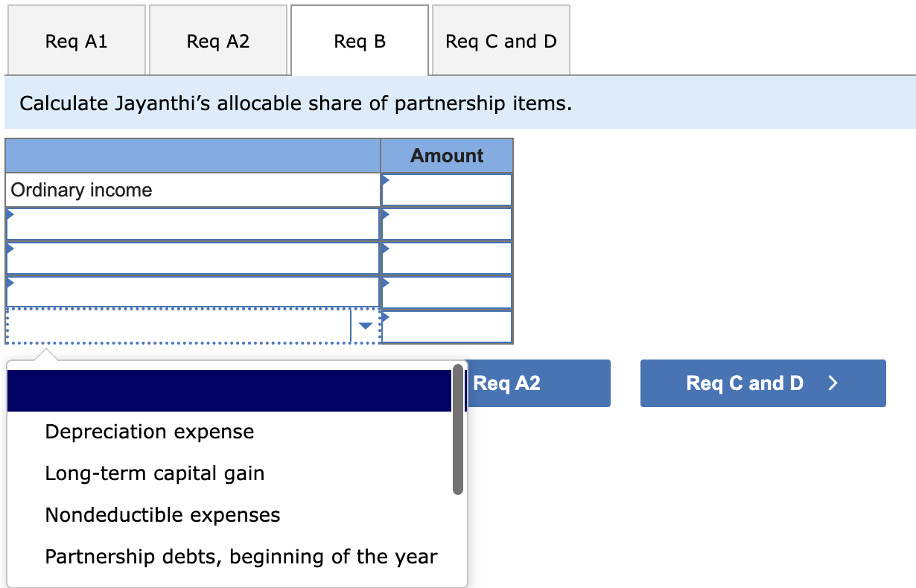Select the Req B tab
The width and height of the screenshot is (916, 588).
[359, 41]
